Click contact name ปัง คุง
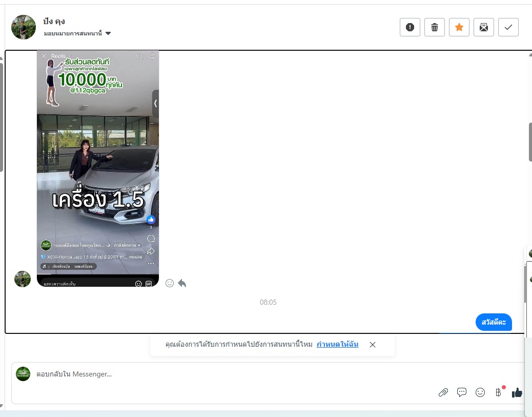532x417 pixels. coord(54,22)
